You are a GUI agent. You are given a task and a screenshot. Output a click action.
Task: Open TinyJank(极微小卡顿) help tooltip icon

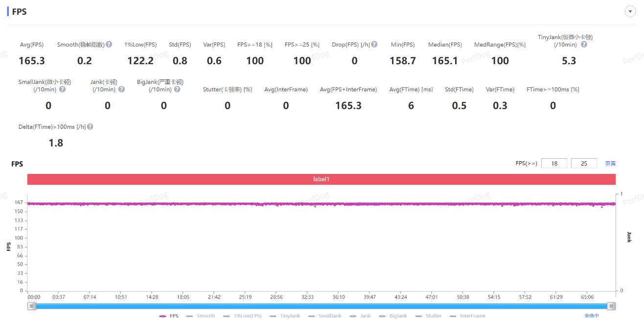(584, 44)
